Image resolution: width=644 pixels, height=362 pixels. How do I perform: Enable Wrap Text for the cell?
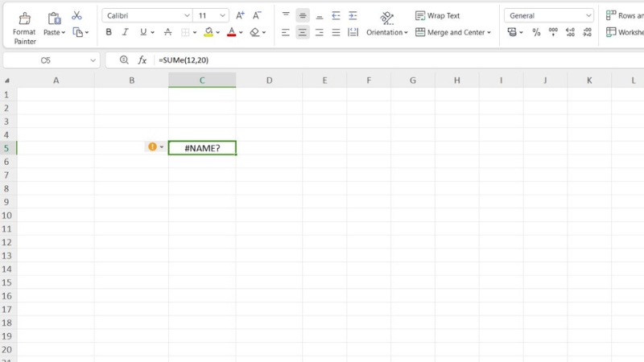pyautogui.click(x=437, y=15)
